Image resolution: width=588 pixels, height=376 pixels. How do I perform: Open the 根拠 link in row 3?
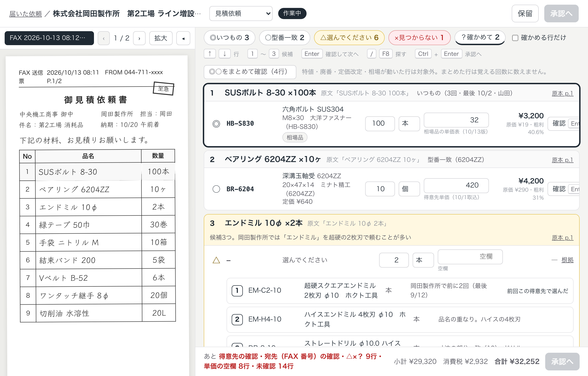567,260
